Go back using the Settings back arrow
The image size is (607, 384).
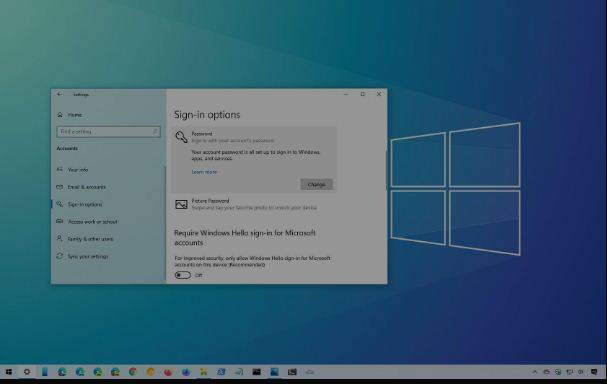tap(60, 94)
